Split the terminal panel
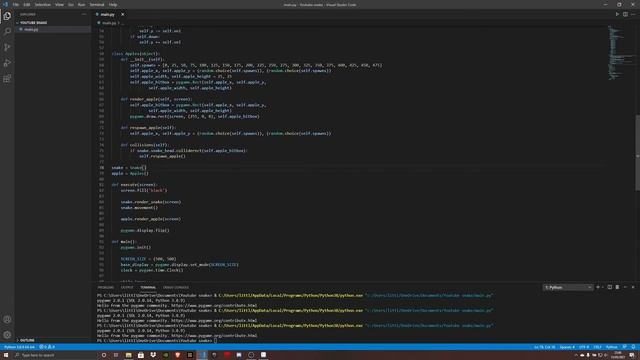 point(609,287)
